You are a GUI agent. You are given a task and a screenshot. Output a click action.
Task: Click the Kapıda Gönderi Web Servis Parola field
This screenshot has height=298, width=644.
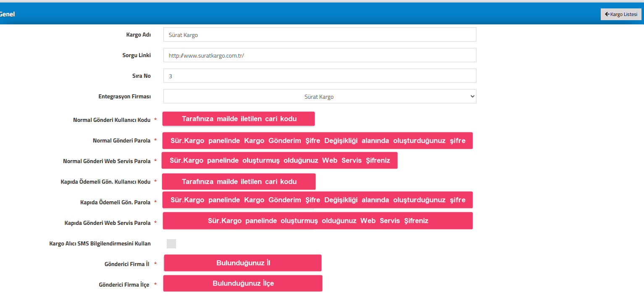tap(317, 221)
